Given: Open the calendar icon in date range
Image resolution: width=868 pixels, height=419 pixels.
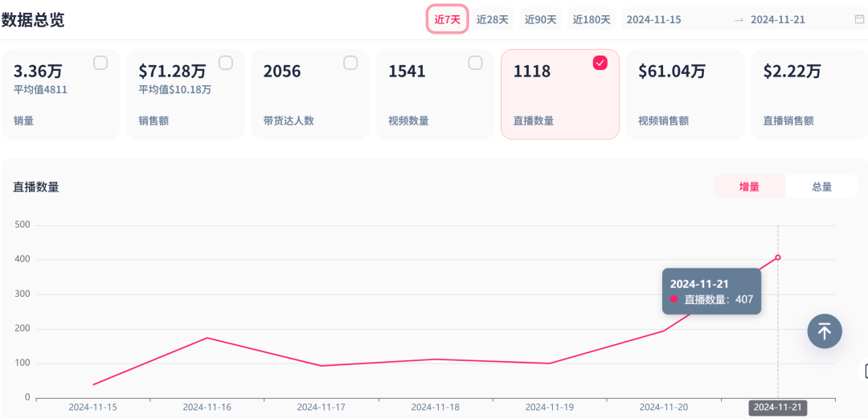Looking at the screenshot, I should (859, 19).
